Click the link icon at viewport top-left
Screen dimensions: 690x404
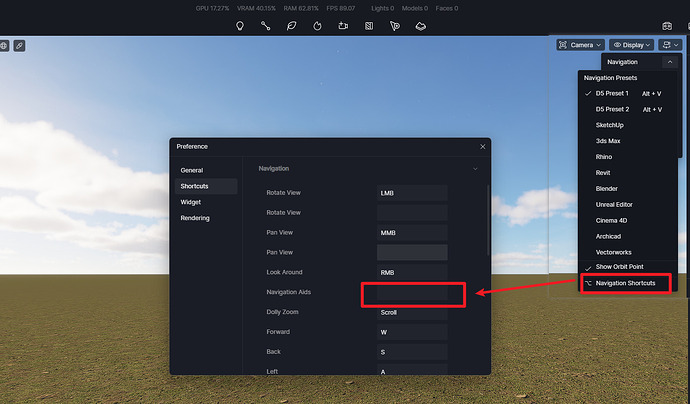pyautogui.click(x=20, y=46)
